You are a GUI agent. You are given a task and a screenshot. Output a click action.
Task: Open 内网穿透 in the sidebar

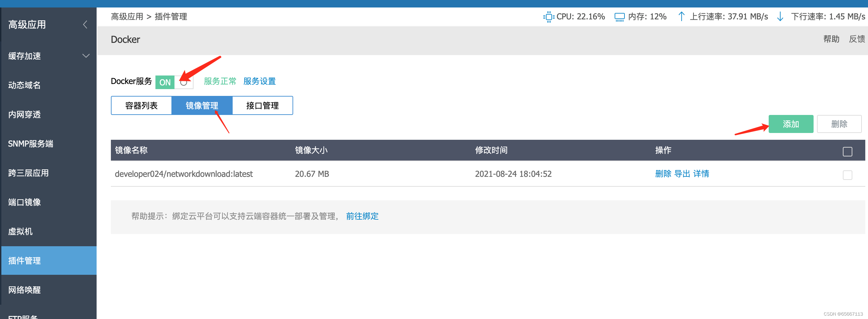click(x=24, y=114)
